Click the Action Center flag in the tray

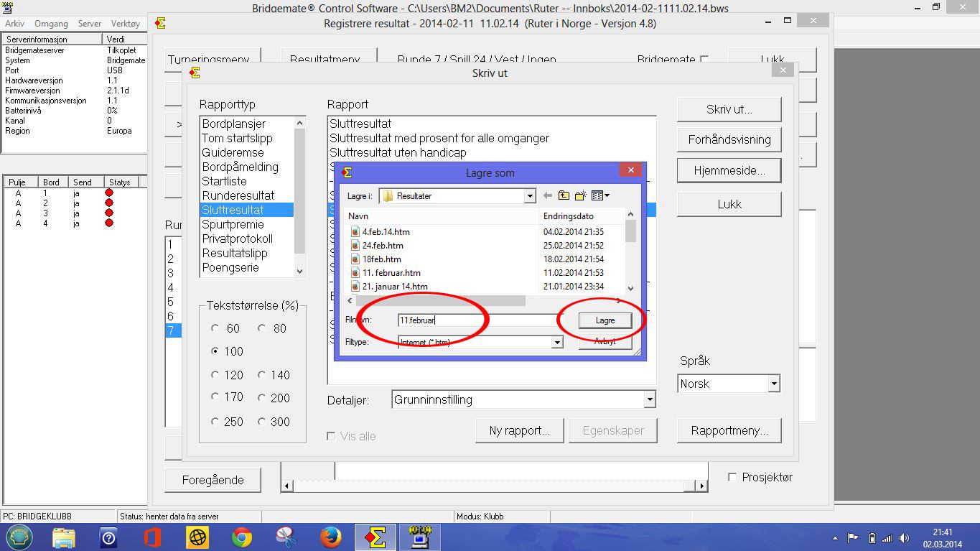tap(854, 538)
